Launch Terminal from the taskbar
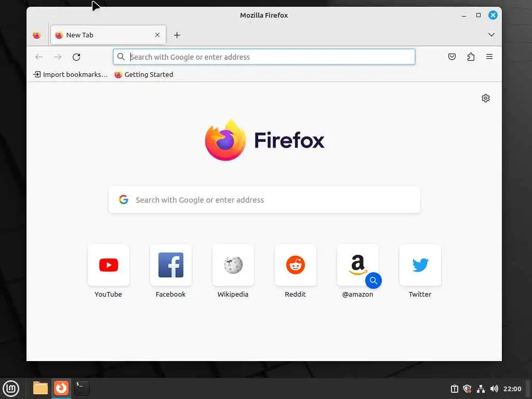The image size is (532, 399). click(x=82, y=388)
